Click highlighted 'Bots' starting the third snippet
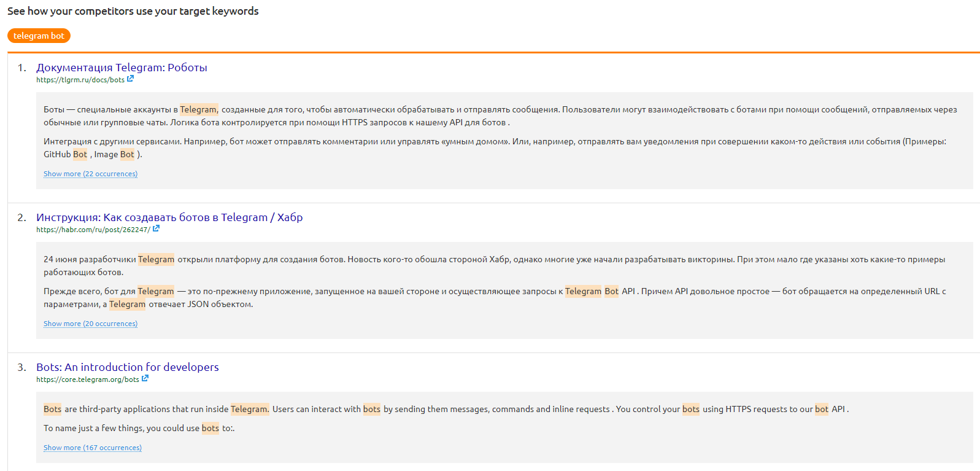980x471 pixels. tap(53, 409)
